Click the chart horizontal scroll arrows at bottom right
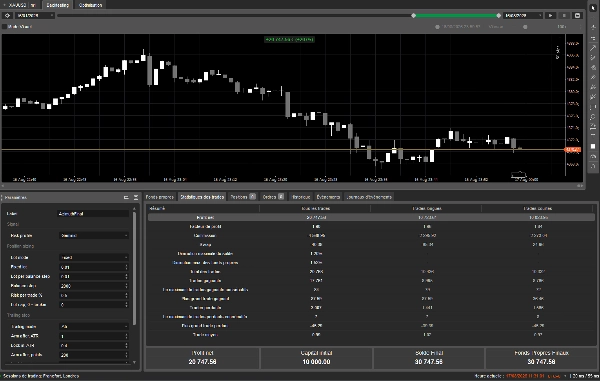600x381 pixels. [x=580, y=186]
